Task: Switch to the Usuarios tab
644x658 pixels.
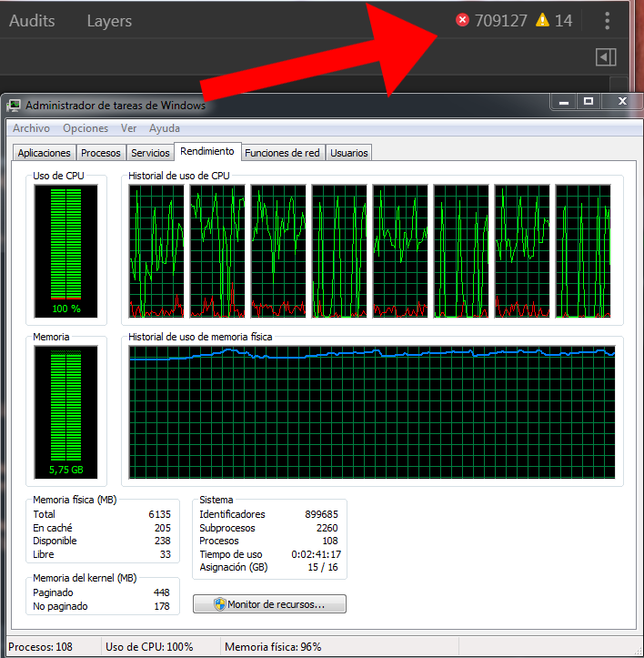Action: pyautogui.click(x=348, y=153)
